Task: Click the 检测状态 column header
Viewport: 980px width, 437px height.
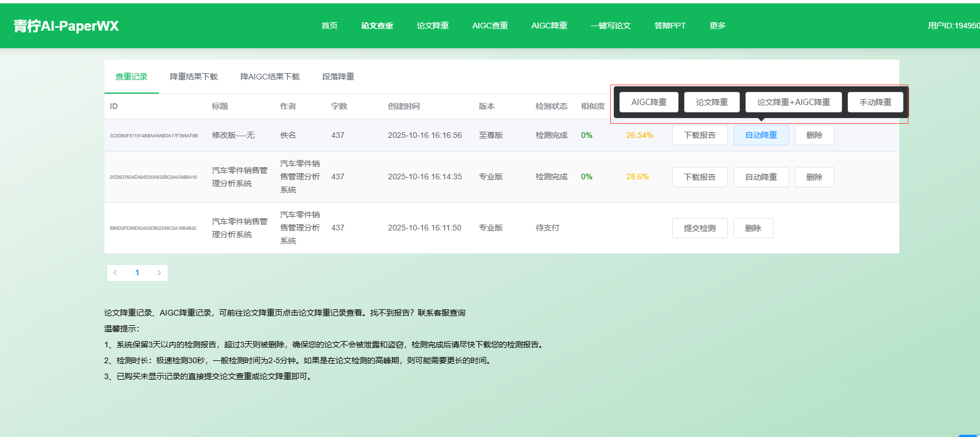Action: tap(551, 106)
